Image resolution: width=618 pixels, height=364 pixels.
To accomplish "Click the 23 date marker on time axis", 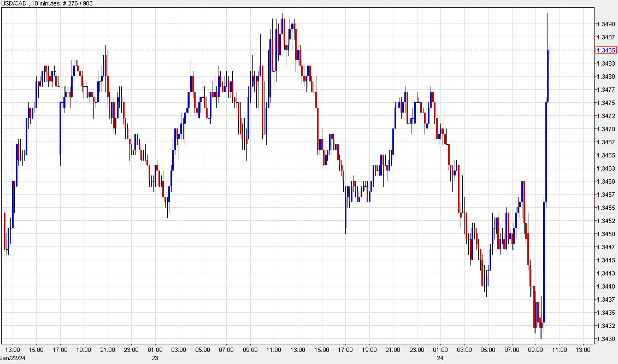I will pyautogui.click(x=154, y=358).
